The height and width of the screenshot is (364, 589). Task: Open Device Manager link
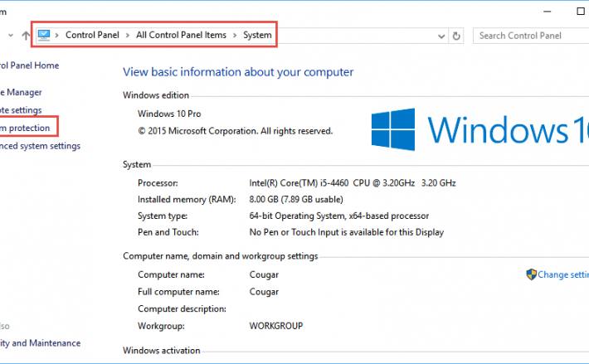pyautogui.click(x=21, y=92)
